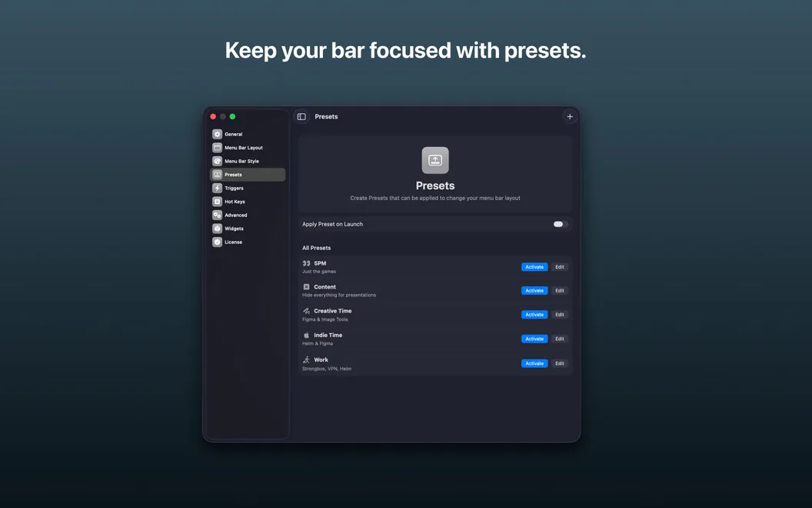This screenshot has width=812, height=508.
Task: Go to the Hot Keys section
Action: 248,202
